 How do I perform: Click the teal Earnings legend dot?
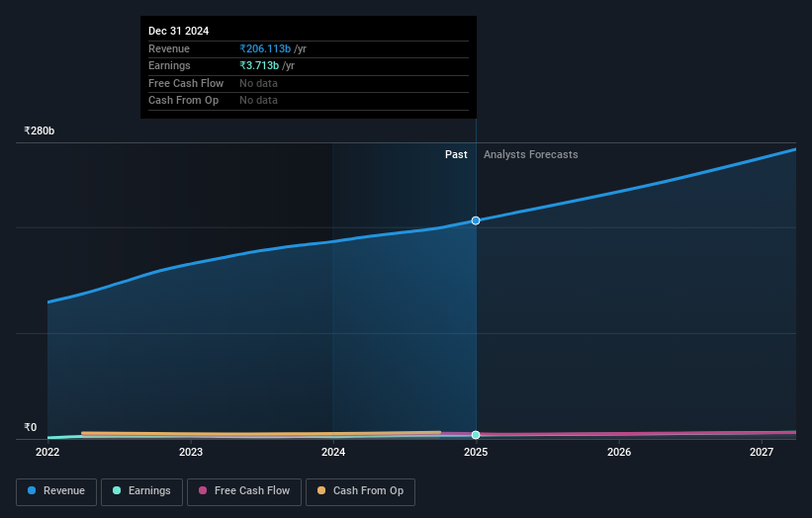click(117, 490)
